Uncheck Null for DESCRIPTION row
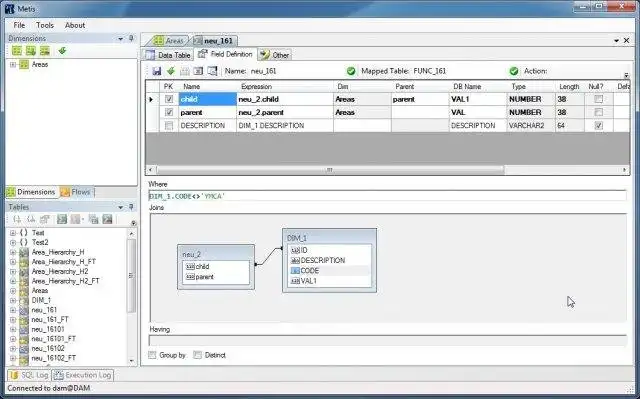The width and height of the screenshot is (640, 399). pos(598,126)
